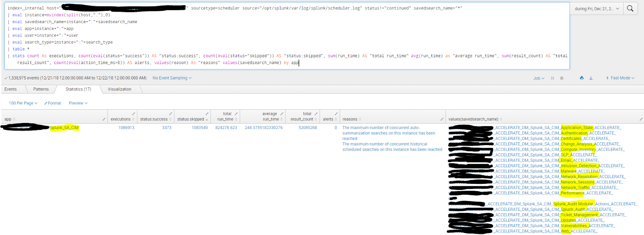Screen dimensions: 644x235
Task: Click the average run_time value 244.3755182330276
Action: tap(264, 128)
